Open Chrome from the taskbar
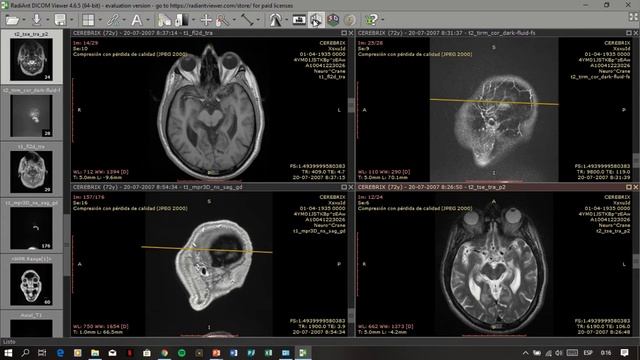 [164, 353]
